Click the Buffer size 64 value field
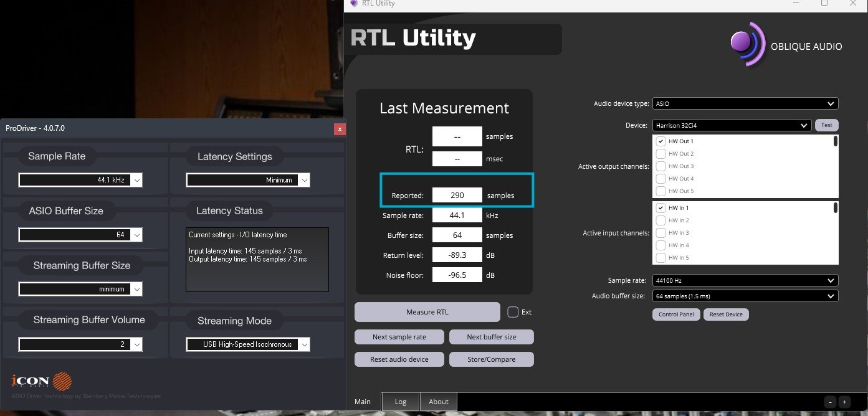 tap(457, 235)
